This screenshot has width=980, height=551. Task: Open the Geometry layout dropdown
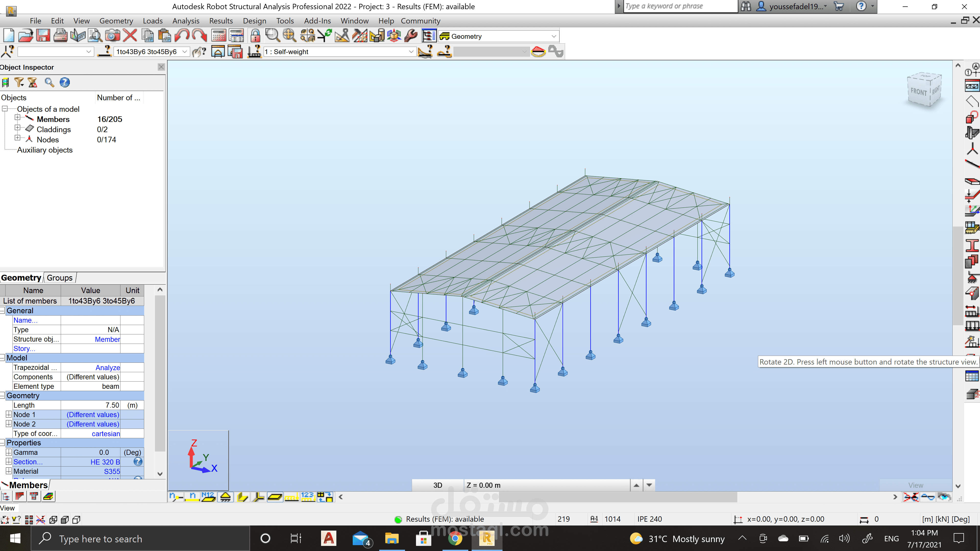pyautogui.click(x=554, y=36)
